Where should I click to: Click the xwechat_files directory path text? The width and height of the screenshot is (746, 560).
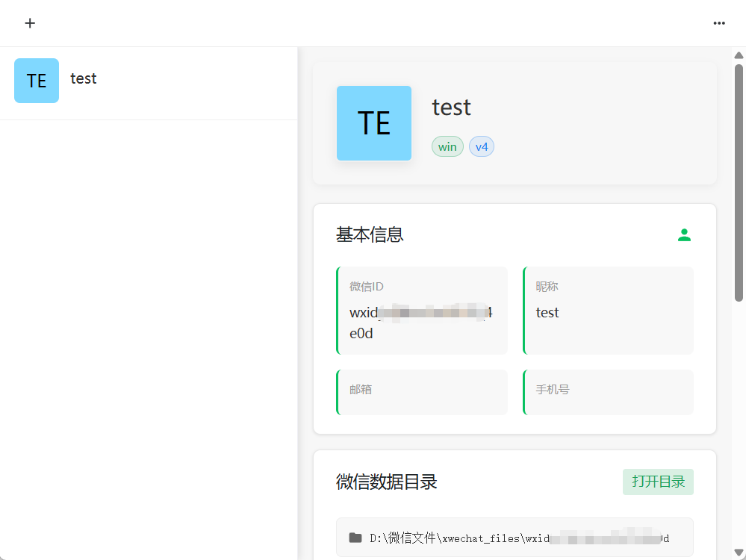tap(519, 538)
